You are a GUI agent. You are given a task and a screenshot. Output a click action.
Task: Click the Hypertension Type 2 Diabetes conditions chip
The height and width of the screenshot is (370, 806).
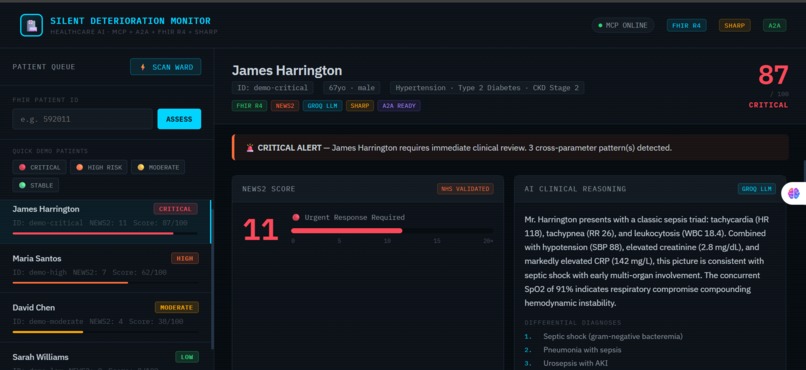click(487, 88)
